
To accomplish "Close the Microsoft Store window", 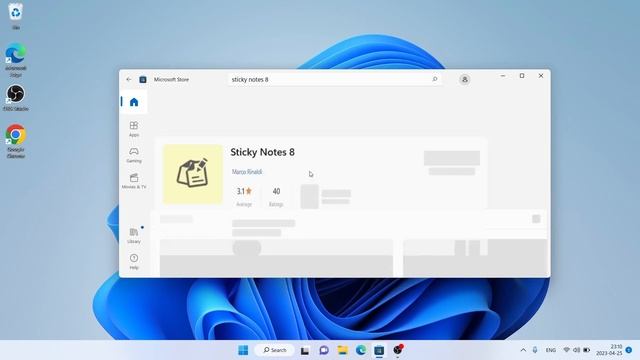I will pos(541,76).
